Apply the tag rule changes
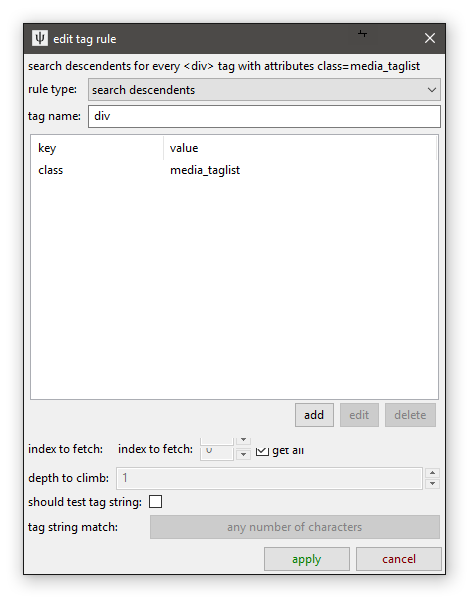This screenshot has height=603, width=470. (x=307, y=559)
